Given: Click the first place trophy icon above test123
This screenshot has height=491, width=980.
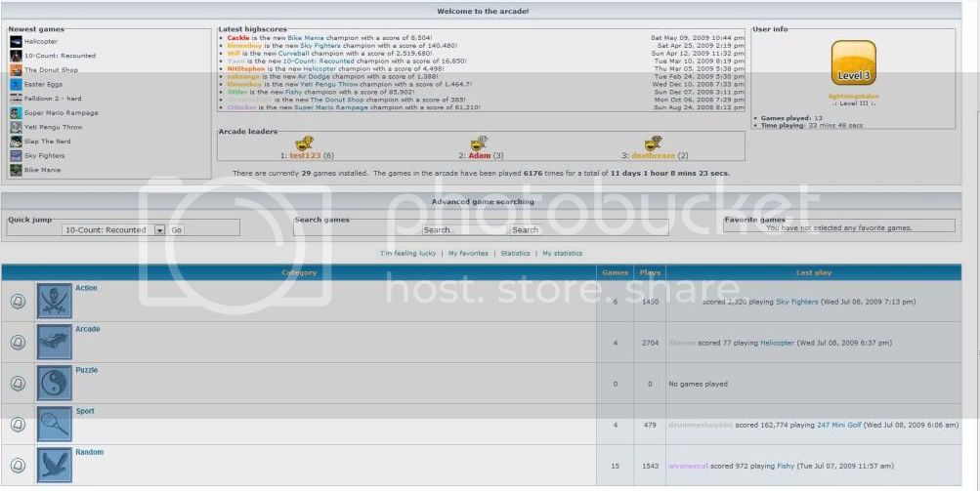Looking at the screenshot, I should click(x=304, y=143).
